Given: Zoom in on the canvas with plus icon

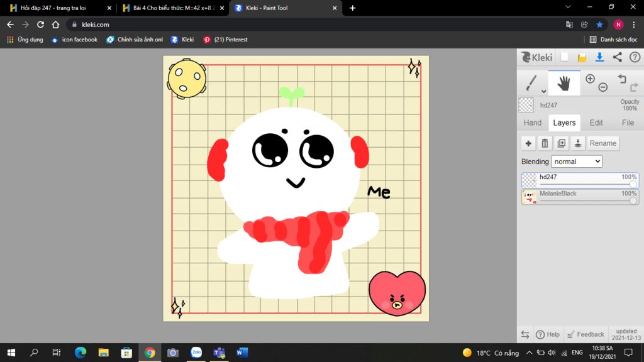Looking at the screenshot, I should tap(590, 79).
